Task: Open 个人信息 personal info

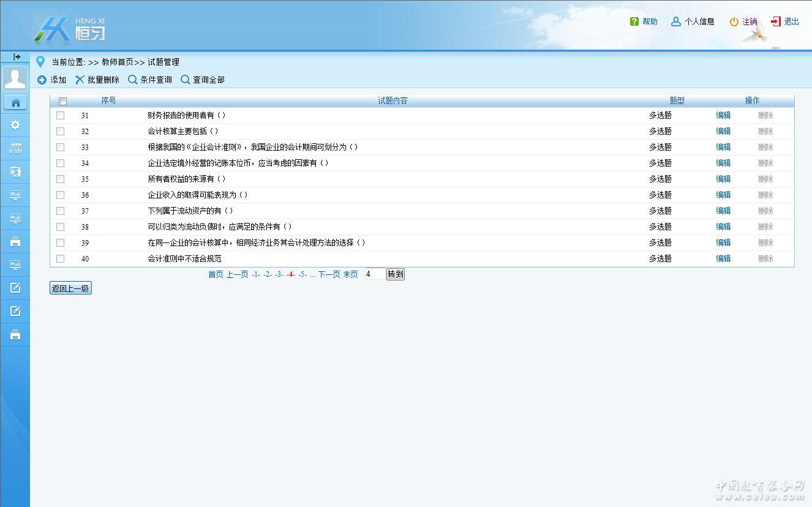Action: 693,21
